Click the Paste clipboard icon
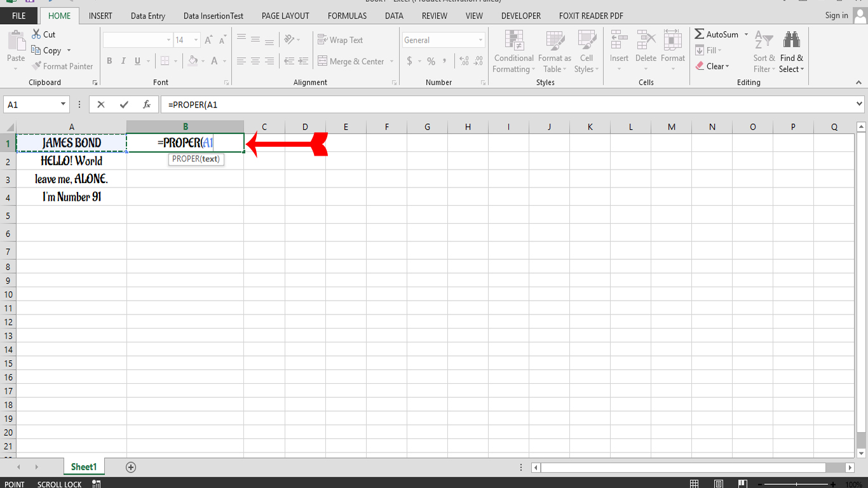The image size is (868, 488). tap(16, 40)
